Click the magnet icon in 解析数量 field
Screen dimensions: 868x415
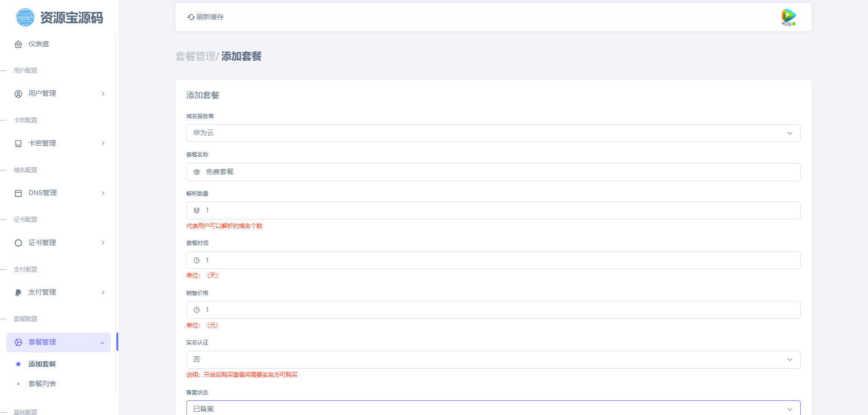click(x=197, y=210)
